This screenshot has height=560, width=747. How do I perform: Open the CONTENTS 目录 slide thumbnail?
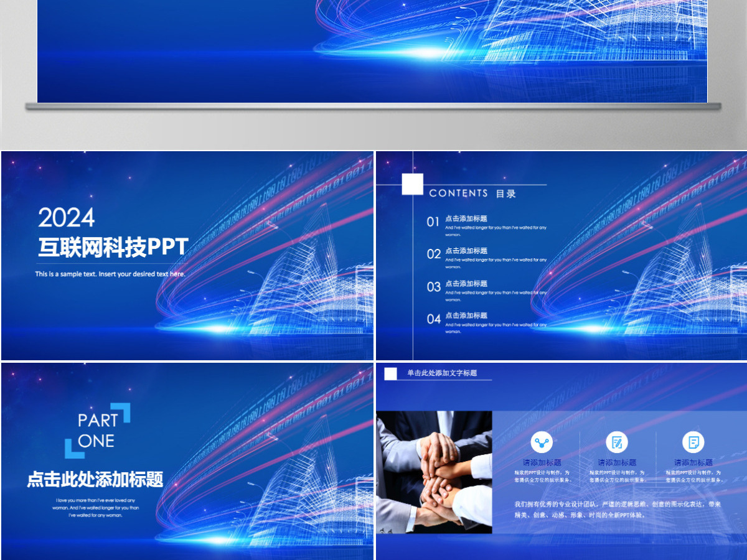(x=561, y=255)
